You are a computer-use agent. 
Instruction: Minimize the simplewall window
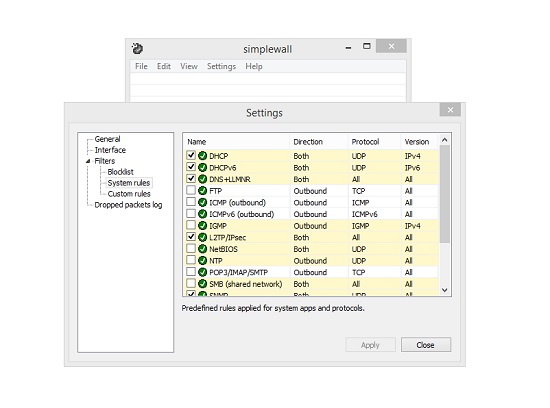pyautogui.click(x=348, y=47)
